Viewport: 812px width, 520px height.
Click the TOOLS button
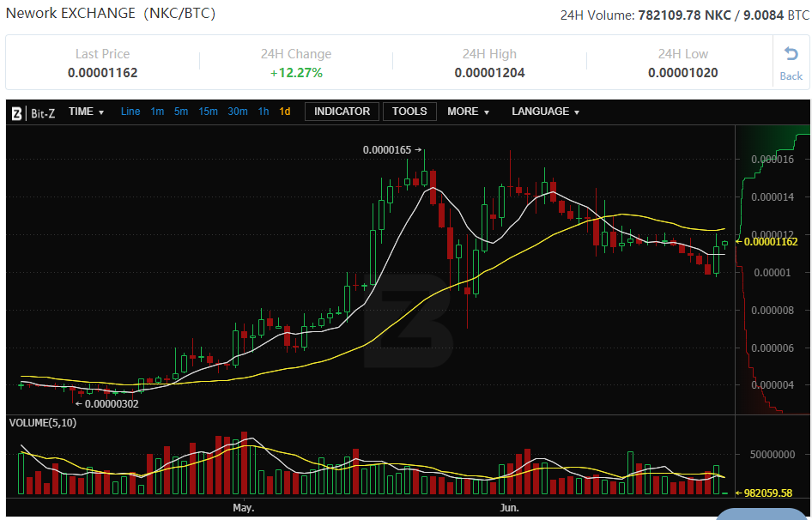(x=409, y=112)
